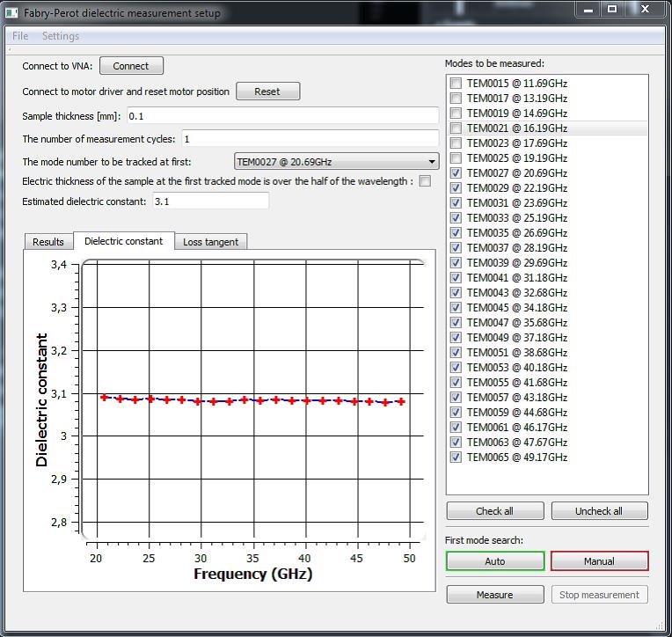The height and width of the screenshot is (637, 672).
Task: Maximize the Fabry-Perot window
Action: pos(612,10)
